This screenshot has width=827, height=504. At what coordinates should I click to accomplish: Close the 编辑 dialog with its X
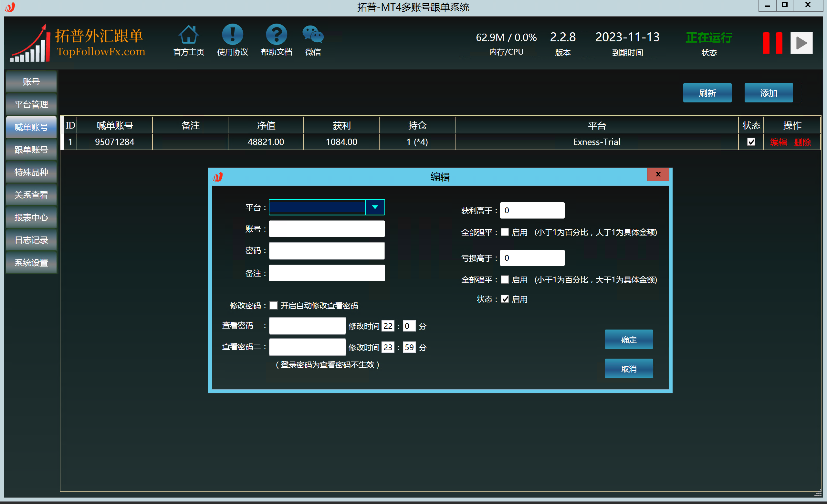(658, 174)
